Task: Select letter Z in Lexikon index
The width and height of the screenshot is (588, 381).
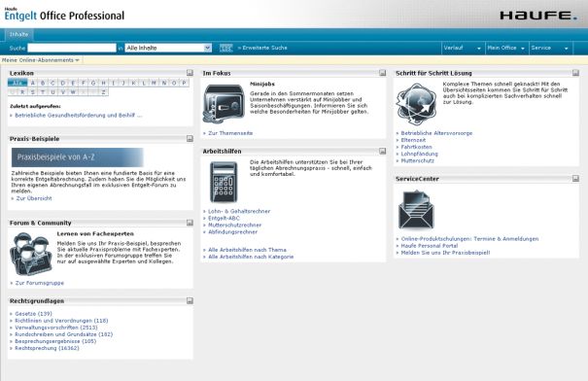Action: [x=103, y=92]
